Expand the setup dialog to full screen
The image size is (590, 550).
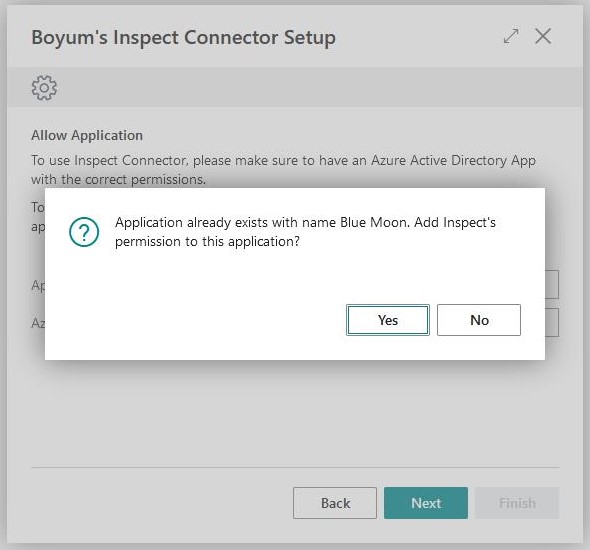[x=511, y=36]
